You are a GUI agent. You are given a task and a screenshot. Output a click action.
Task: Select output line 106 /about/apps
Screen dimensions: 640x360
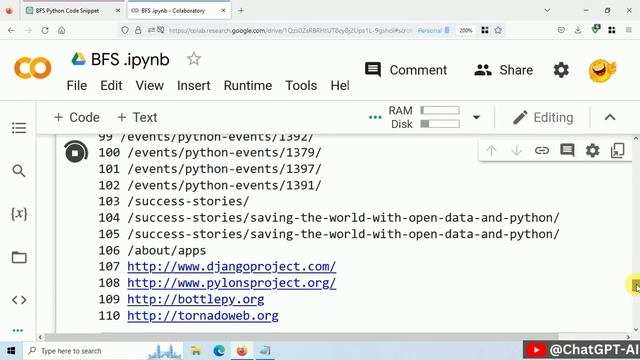point(152,250)
